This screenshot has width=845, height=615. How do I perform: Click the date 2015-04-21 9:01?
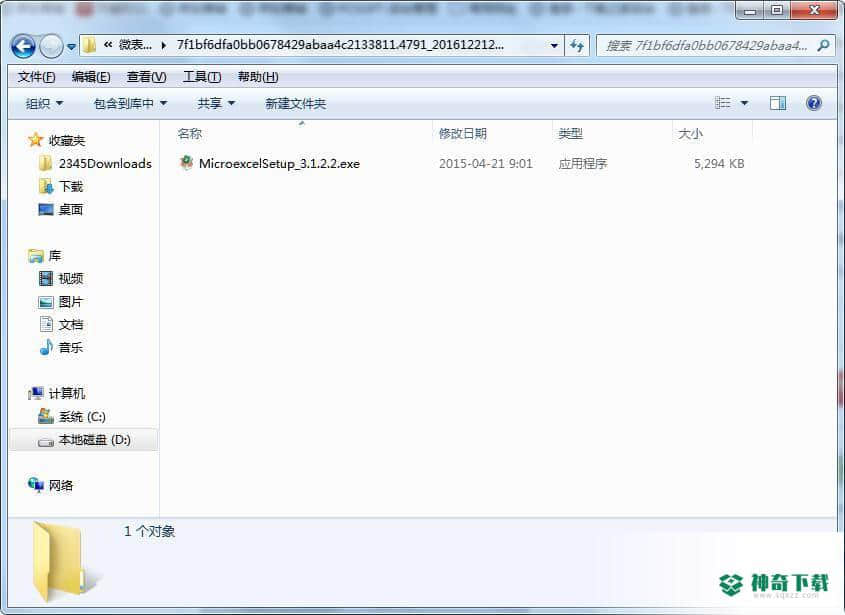click(486, 164)
